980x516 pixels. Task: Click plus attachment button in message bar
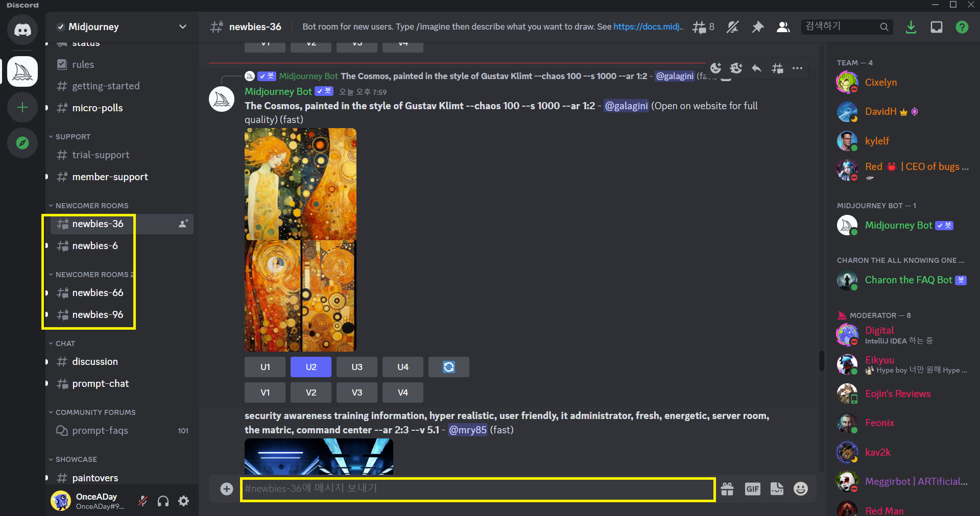pos(227,489)
